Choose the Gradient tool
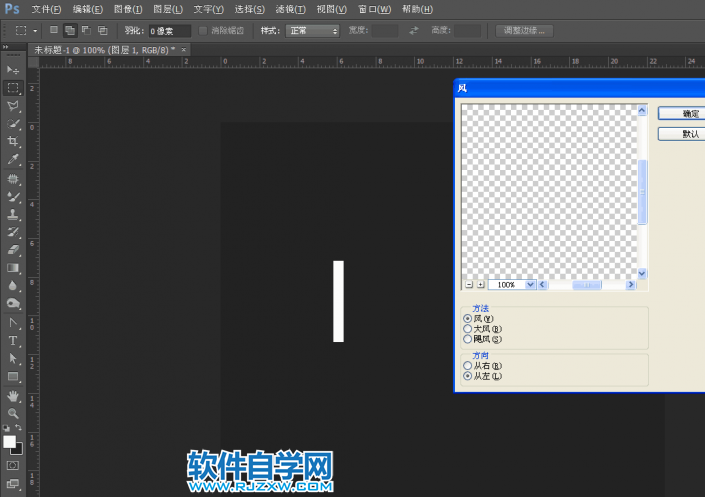705x497 pixels. [14, 268]
